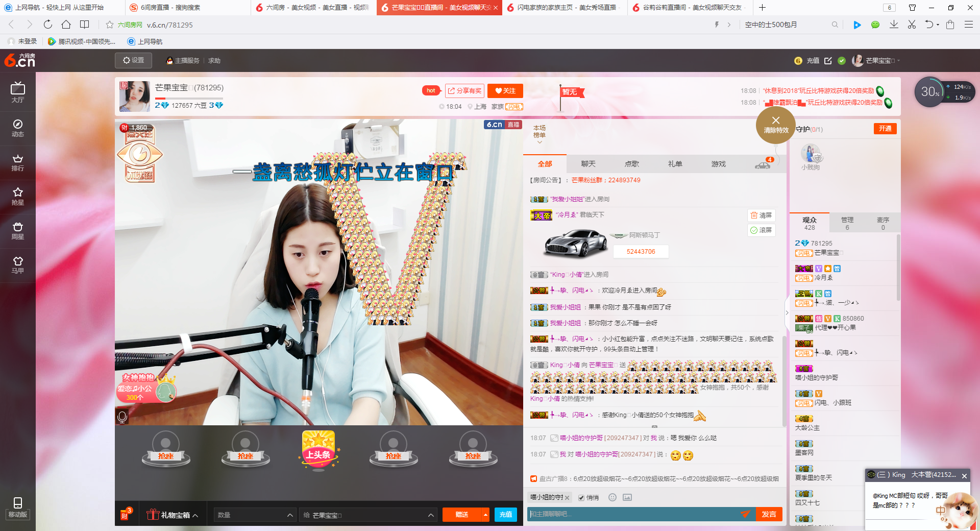
Task: Click the 6.cn site logo
Action: tap(20, 60)
